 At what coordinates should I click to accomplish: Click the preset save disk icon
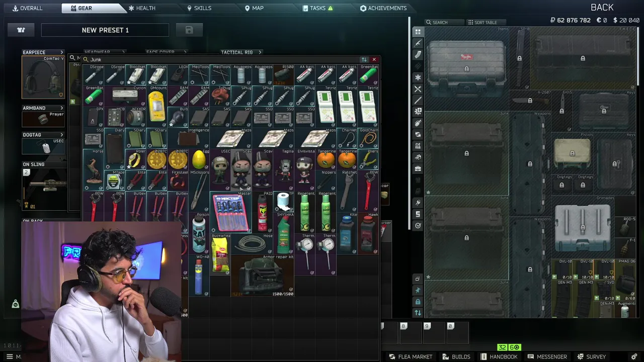click(189, 30)
